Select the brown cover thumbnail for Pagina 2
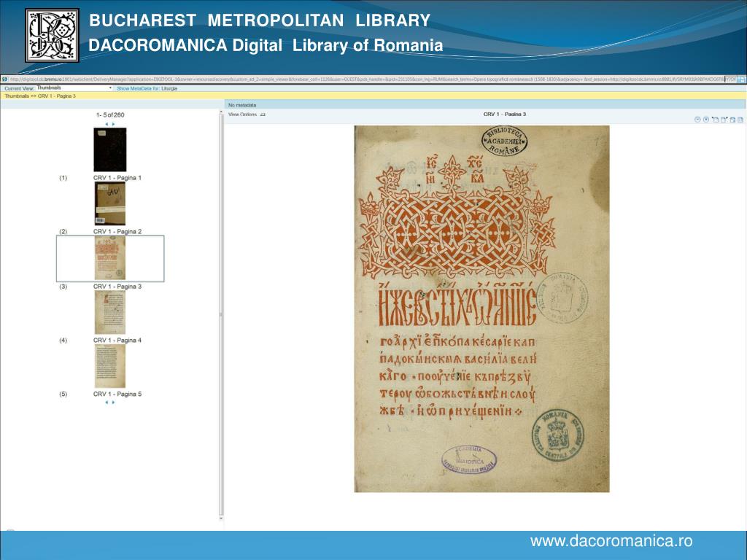Image resolution: width=747 pixels, height=560 pixels. (x=110, y=203)
